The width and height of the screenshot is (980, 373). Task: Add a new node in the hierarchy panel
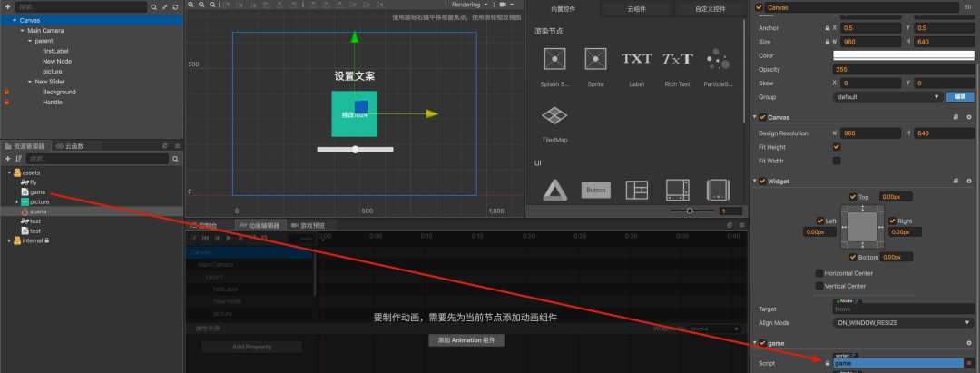7,6
